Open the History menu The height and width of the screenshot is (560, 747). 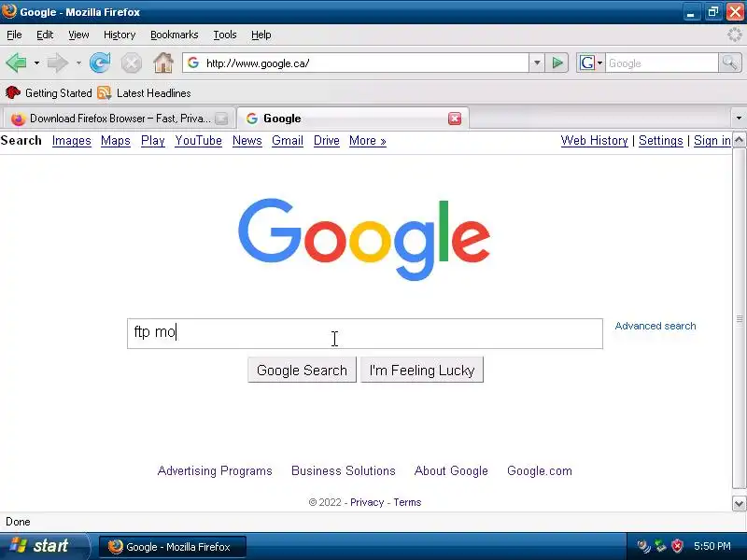click(x=120, y=35)
